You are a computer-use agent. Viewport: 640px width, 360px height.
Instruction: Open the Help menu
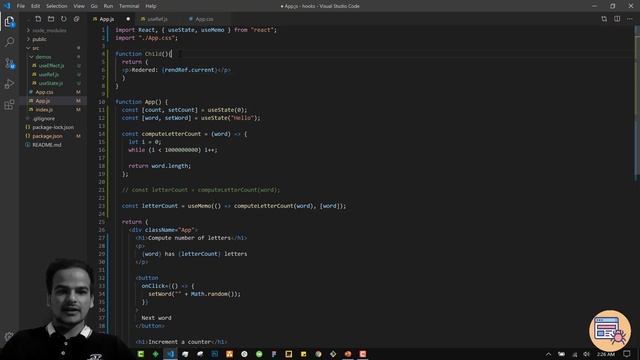(151, 6)
